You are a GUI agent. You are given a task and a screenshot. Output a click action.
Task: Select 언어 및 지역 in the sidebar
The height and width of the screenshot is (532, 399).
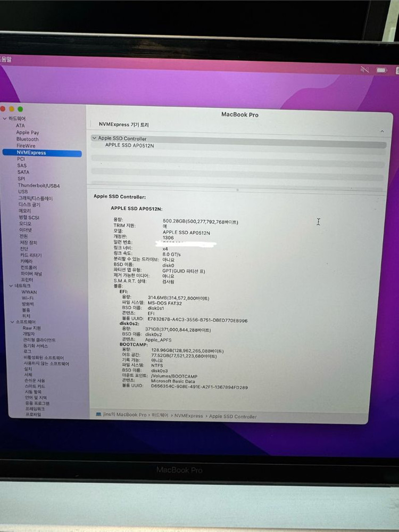pyautogui.click(x=36, y=397)
